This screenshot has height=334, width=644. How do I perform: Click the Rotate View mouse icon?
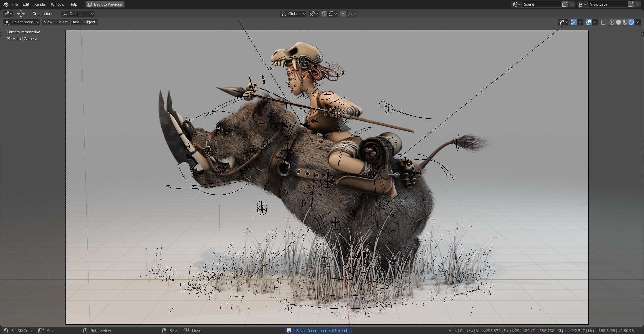(85, 331)
